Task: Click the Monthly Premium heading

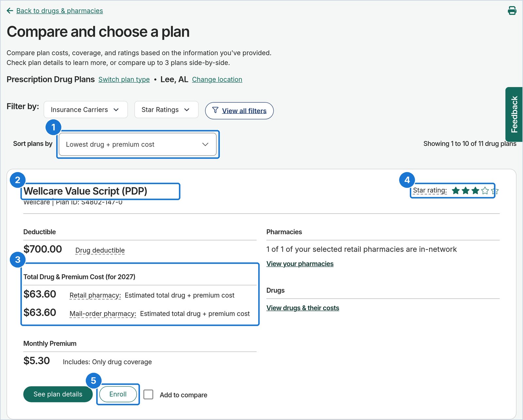Action: pyautogui.click(x=50, y=343)
